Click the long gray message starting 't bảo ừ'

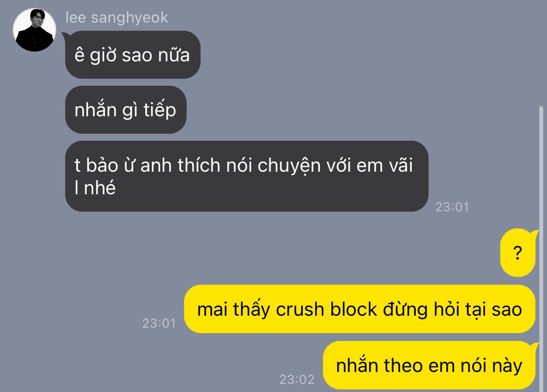(247, 176)
